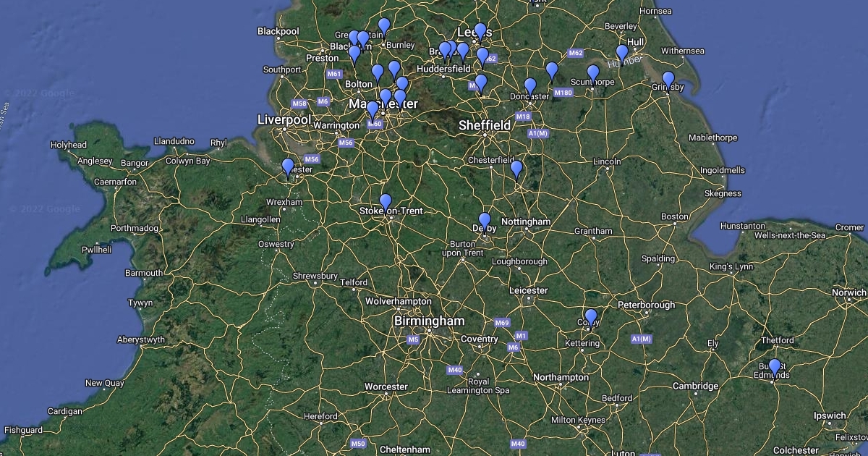Click the map pin at Derby
The width and height of the screenshot is (868, 456).
pos(485,222)
